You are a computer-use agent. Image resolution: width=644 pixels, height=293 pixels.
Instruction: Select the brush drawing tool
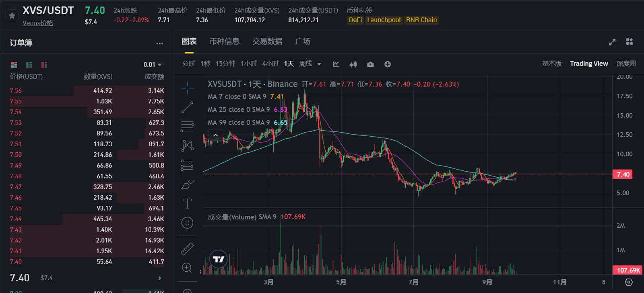tap(188, 184)
